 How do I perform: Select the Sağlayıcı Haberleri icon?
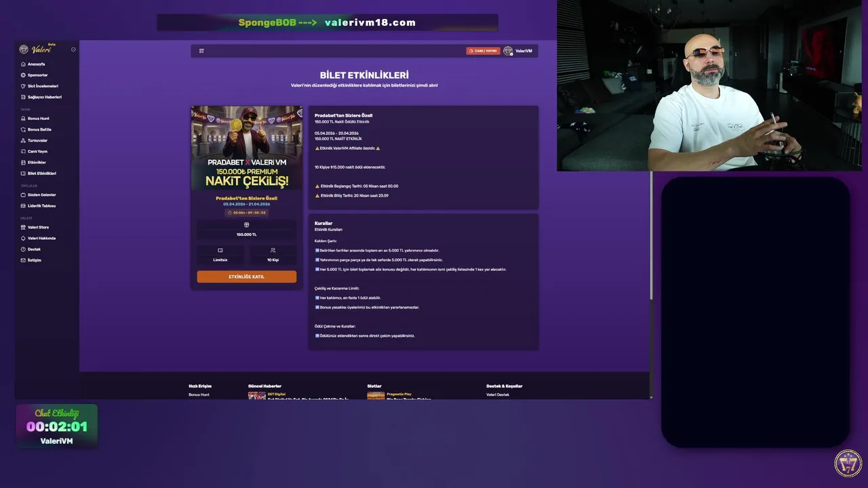[x=23, y=97]
